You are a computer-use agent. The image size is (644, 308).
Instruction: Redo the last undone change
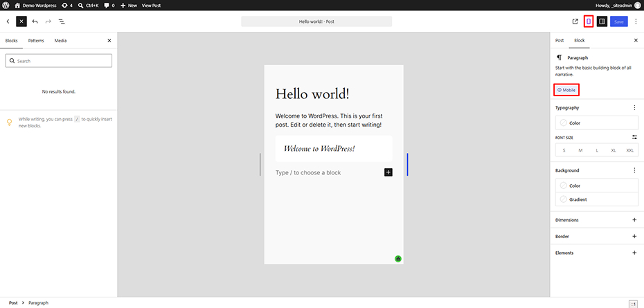[48, 21]
